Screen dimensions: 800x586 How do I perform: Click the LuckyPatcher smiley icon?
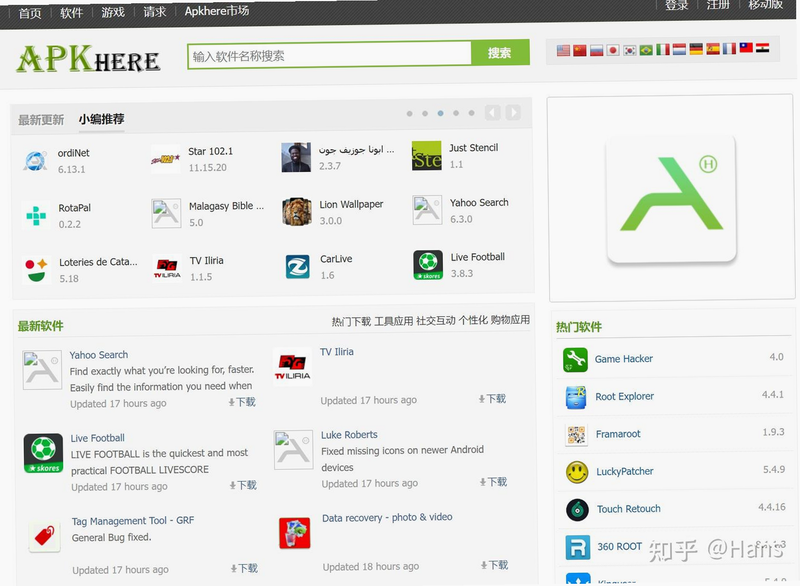click(x=577, y=472)
